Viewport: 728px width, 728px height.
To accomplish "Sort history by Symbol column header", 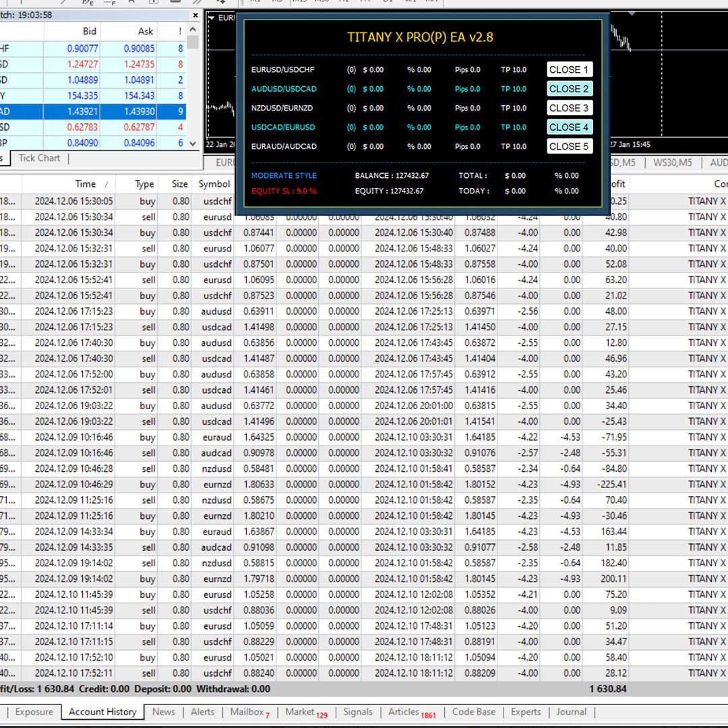I will click(214, 184).
